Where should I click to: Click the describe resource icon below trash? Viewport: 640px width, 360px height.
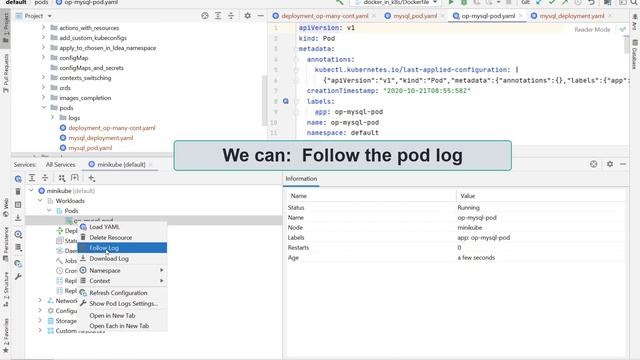coord(18,204)
